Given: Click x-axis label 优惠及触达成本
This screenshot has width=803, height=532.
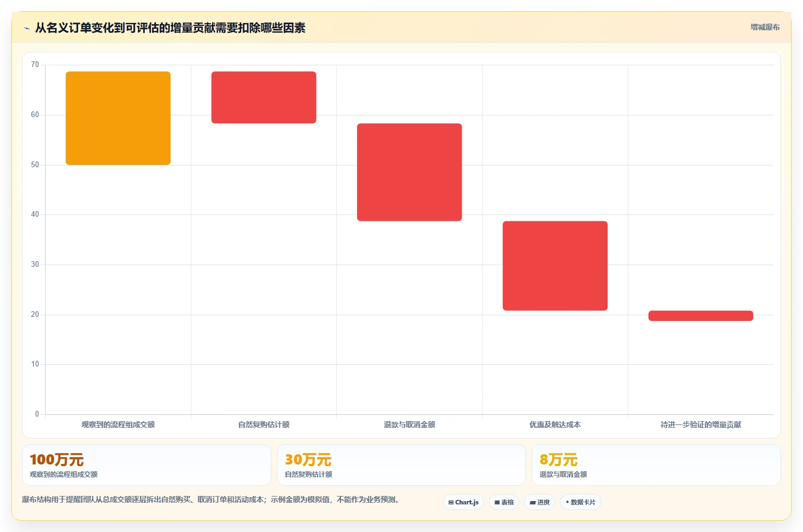Looking at the screenshot, I should pyautogui.click(x=555, y=424).
